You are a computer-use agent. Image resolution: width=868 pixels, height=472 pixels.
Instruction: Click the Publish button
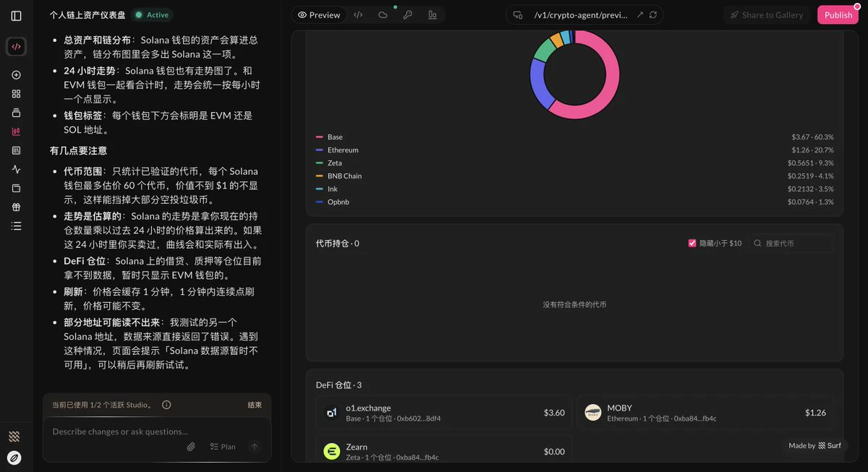click(838, 14)
